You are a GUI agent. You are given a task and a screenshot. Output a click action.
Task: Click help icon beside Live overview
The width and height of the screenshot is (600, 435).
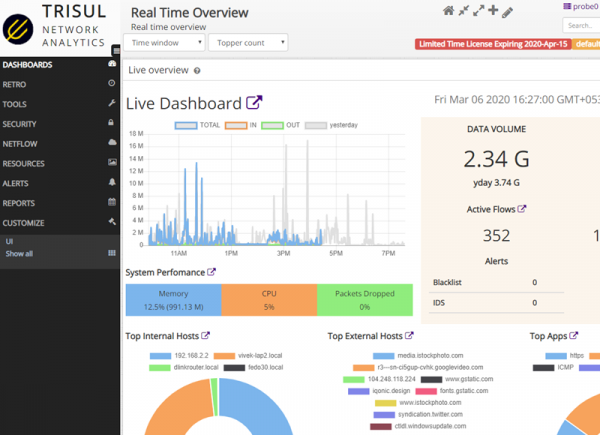[197, 71]
